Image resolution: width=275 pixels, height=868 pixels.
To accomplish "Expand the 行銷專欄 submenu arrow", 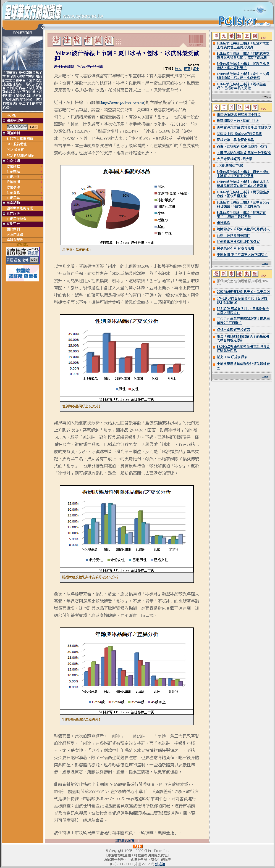I will pos(42,182).
